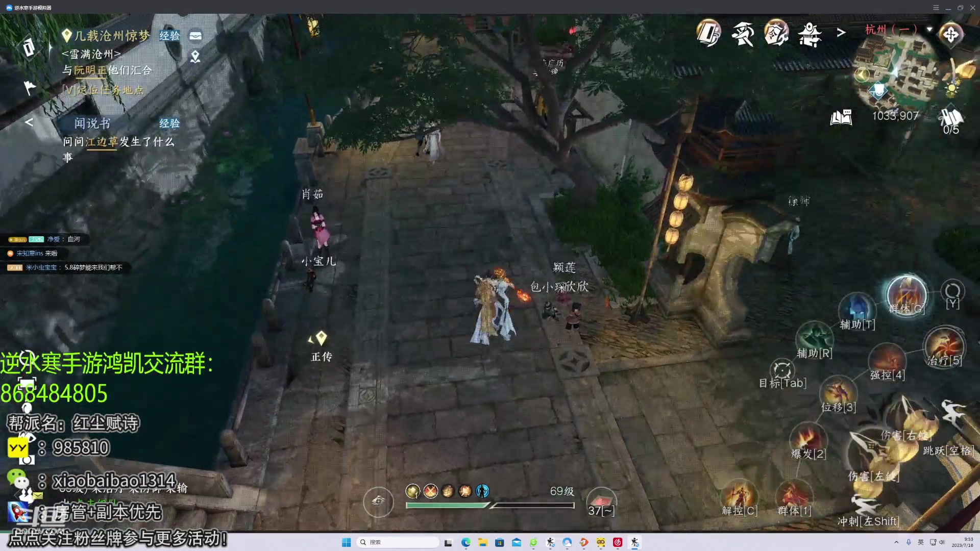Use the 37[~] potion item slot
Viewport: 980px width, 551px height.
601,503
